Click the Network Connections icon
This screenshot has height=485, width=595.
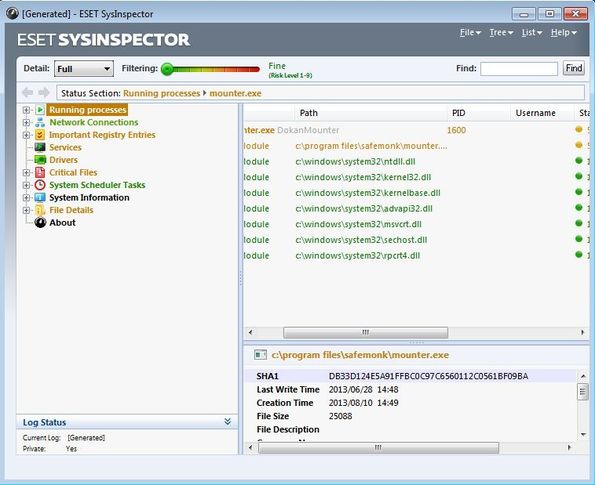[40, 122]
